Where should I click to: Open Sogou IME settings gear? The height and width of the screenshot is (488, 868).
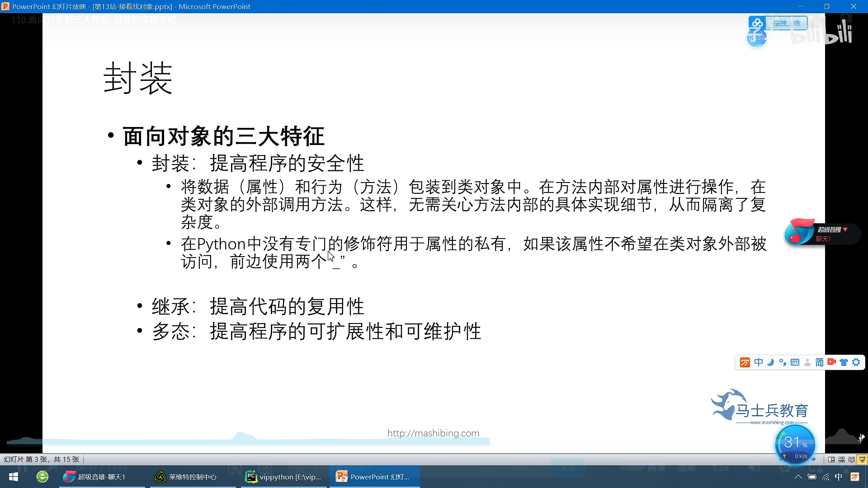pos(856,362)
